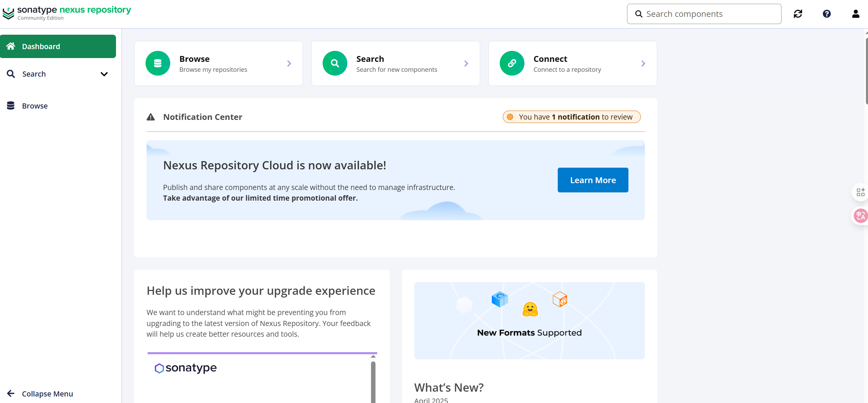Click the green Connect card link icon

512,63
